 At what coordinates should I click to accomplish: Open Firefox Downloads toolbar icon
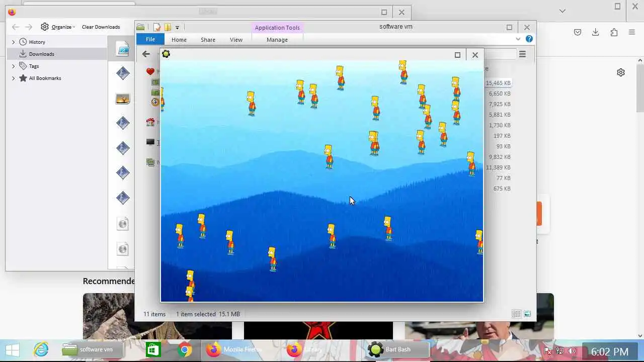click(x=595, y=32)
